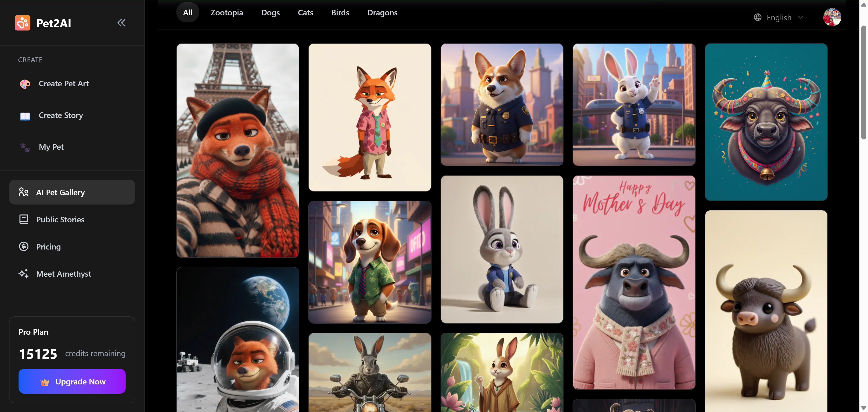Select the Cats category tab

305,12
